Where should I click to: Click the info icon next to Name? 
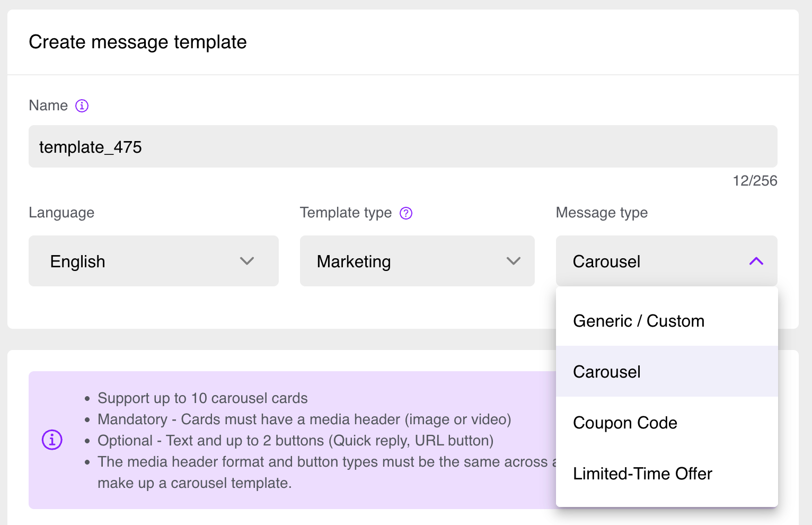(x=82, y=106)
